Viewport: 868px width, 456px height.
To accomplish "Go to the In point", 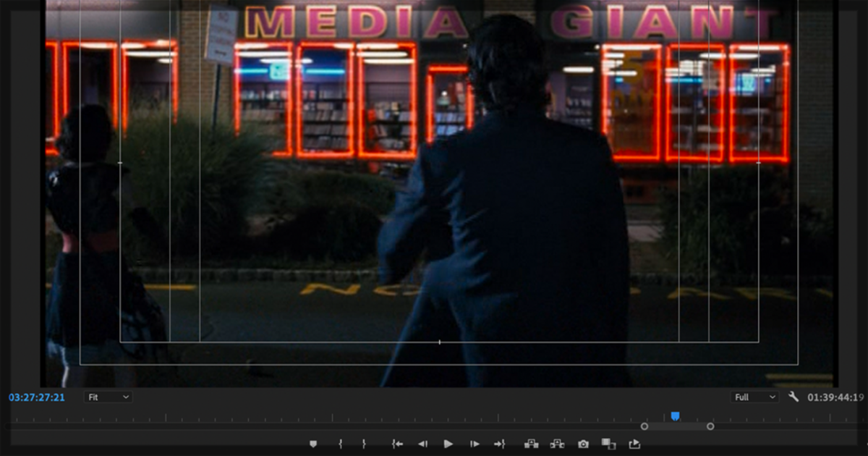I will tap(397, 444).
